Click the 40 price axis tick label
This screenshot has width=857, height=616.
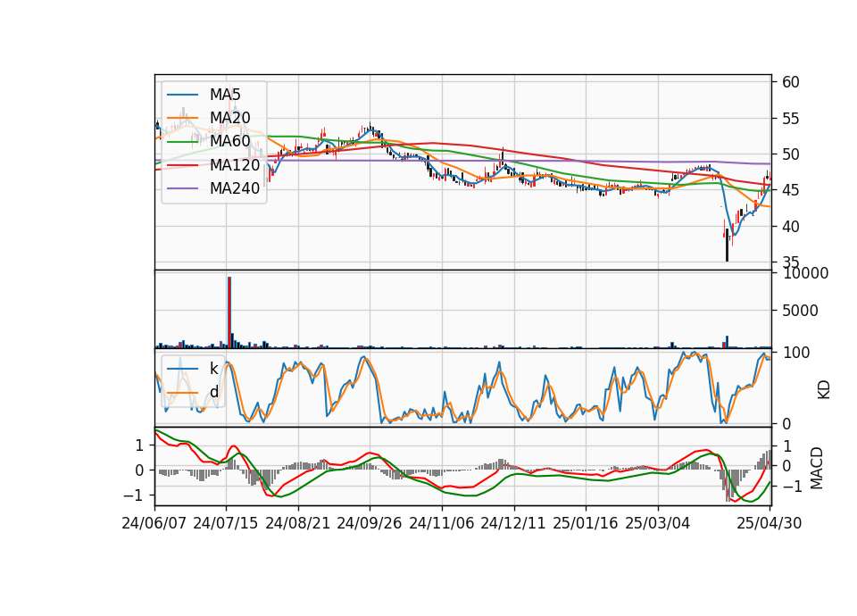[x=791, y=226]
